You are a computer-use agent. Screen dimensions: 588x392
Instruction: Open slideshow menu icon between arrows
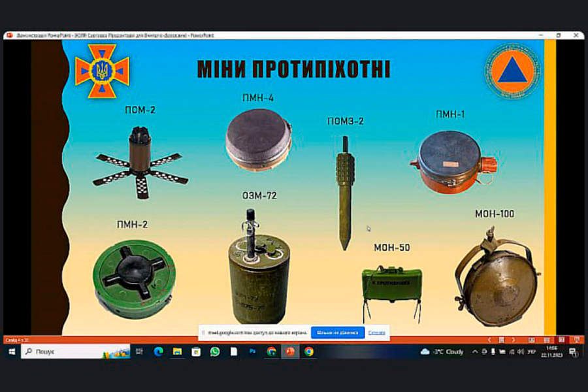pyautogui.click(x=501, y=340)
